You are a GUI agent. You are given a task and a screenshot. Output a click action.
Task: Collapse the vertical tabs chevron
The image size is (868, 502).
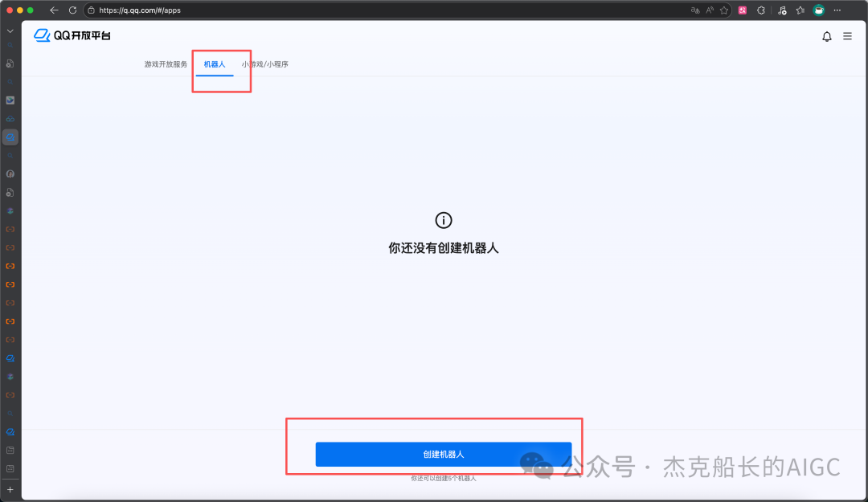point(10,31)
